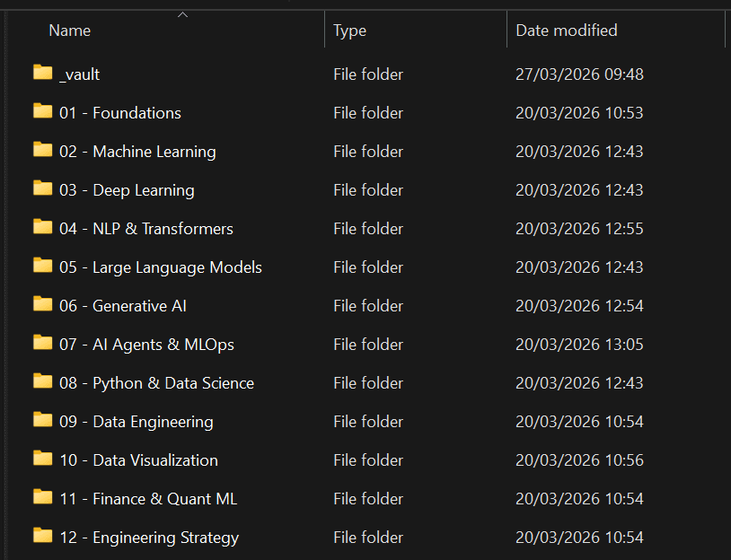Select the 12 - Engineering Strategy folder icon
731x560 pixels.
click(42, 536)
